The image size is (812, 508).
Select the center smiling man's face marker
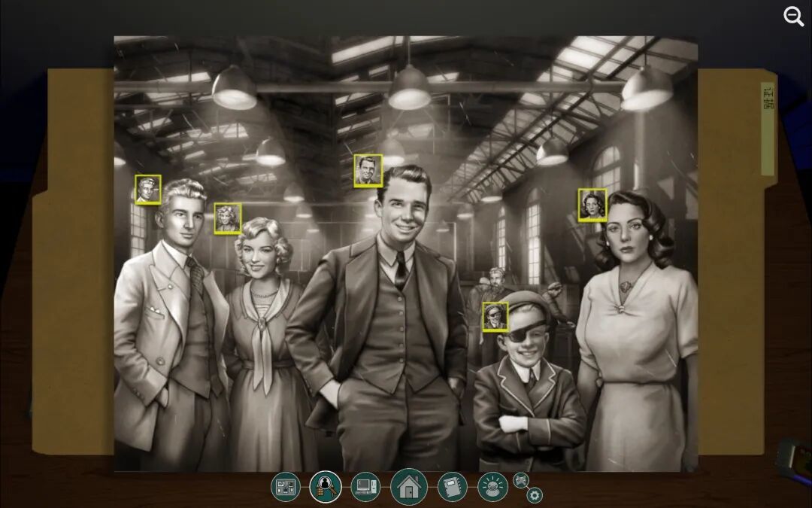point(368,170)
